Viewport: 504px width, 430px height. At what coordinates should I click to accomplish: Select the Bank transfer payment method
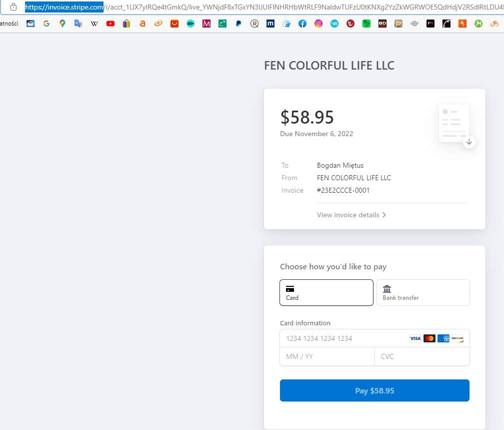423,292
